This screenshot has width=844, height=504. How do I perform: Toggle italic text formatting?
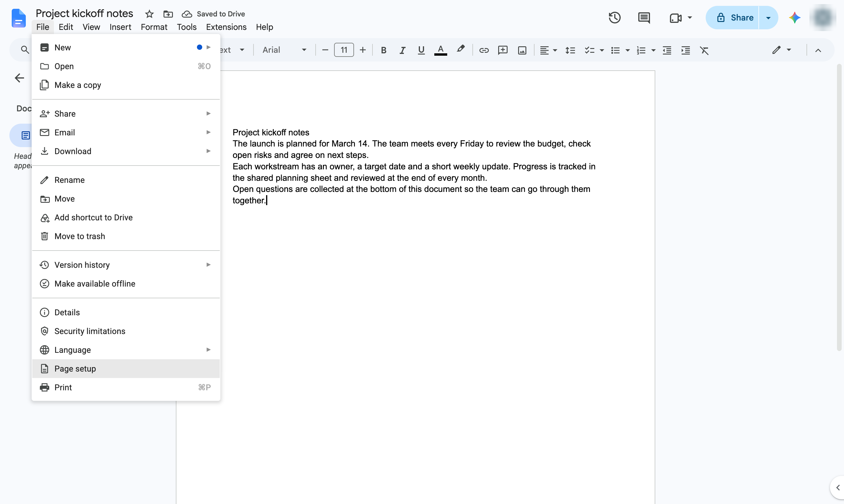(402, 50)
